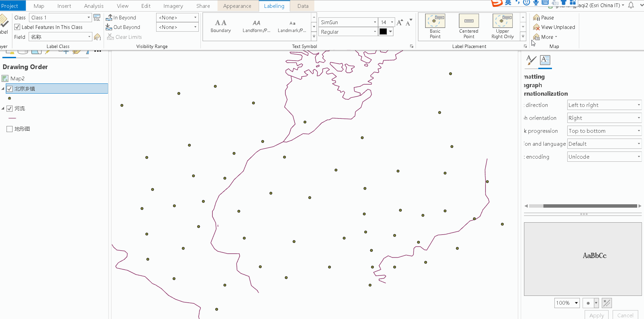
Task: Switch to the Text Symbol formatting brush icon
Action: (531, 61)
